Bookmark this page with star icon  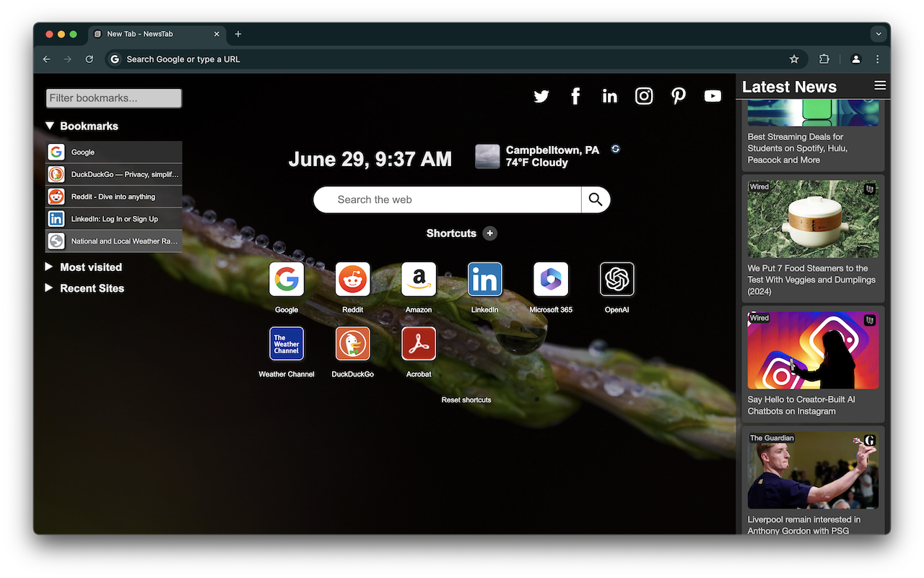(794, 59)
